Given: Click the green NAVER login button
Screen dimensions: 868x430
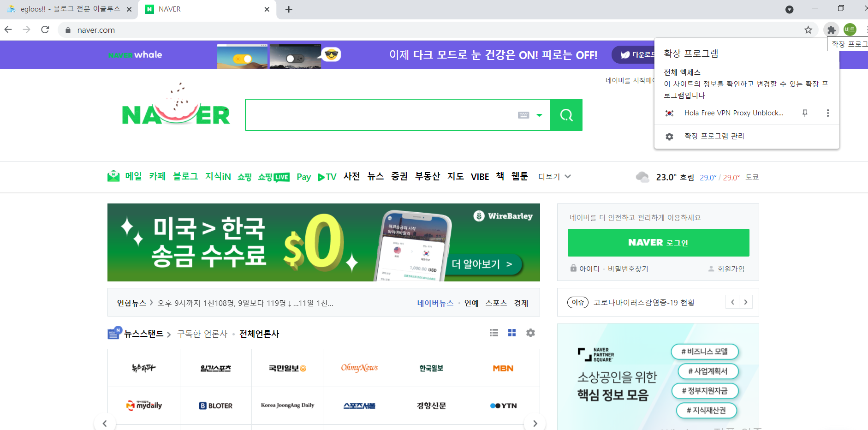Looking at the screenshot, I should pos(658,243).
